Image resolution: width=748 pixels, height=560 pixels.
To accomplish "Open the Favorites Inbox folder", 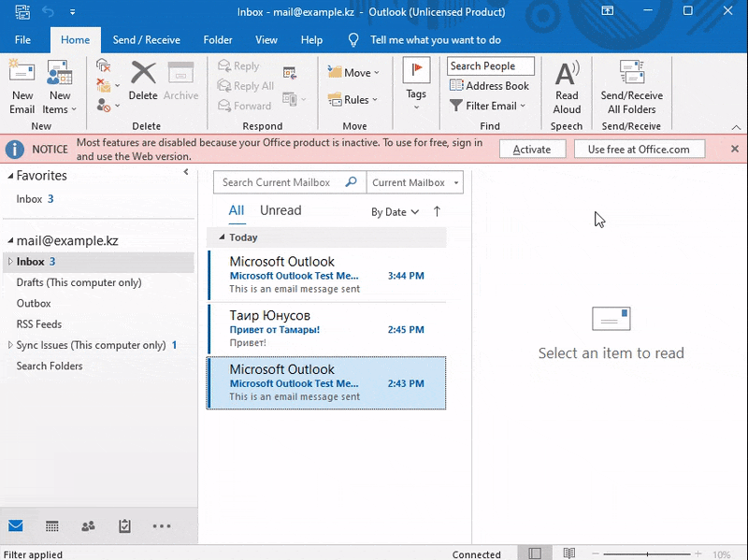I will click(x=35, y=199).
